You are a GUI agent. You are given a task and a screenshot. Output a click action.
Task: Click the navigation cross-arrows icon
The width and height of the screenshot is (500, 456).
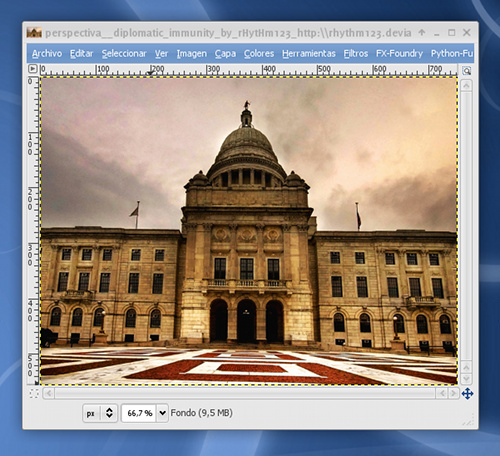coord(467,394)
